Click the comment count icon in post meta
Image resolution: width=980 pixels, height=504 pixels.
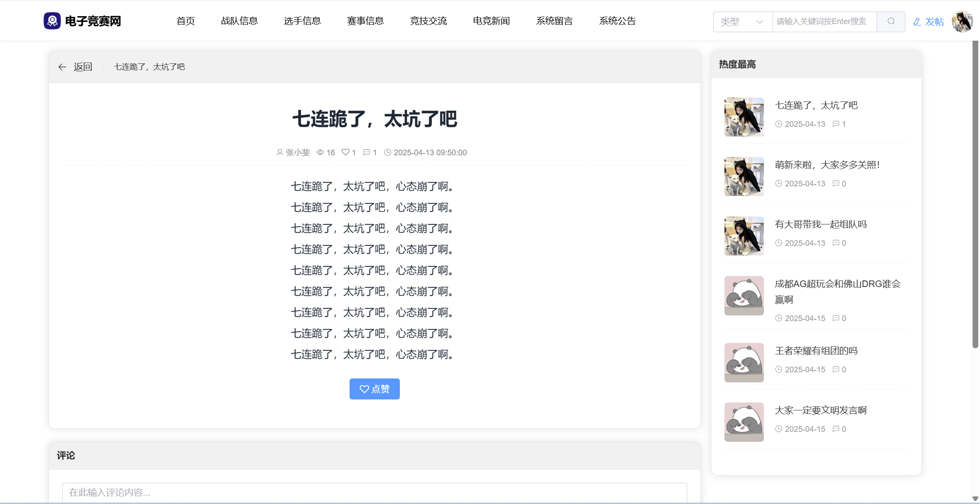[367, 152]
